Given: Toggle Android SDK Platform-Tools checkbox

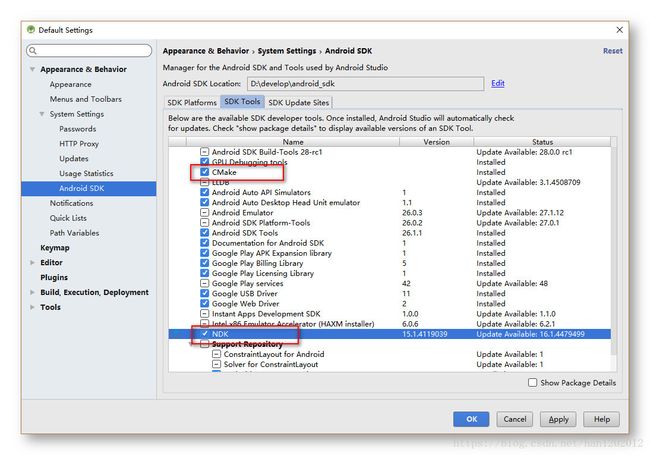Looking at the screenshot, I should tap(204, 223).
